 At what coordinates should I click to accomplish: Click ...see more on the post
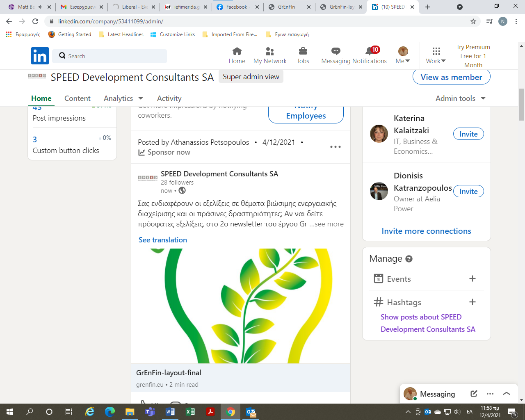click(326, 224)
